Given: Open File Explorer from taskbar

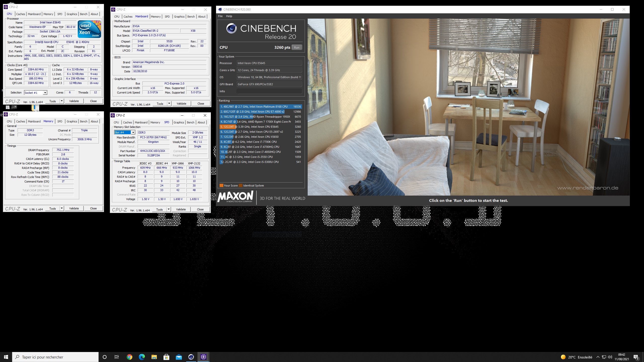Looking at the screenshot, I should [x=154, y=357].
